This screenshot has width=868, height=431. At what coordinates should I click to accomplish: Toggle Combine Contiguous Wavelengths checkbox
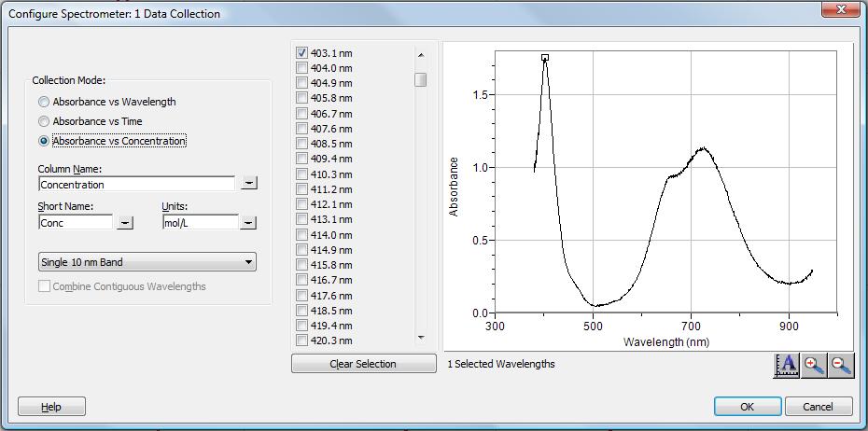pyautogui.click(x=44, y=286)
